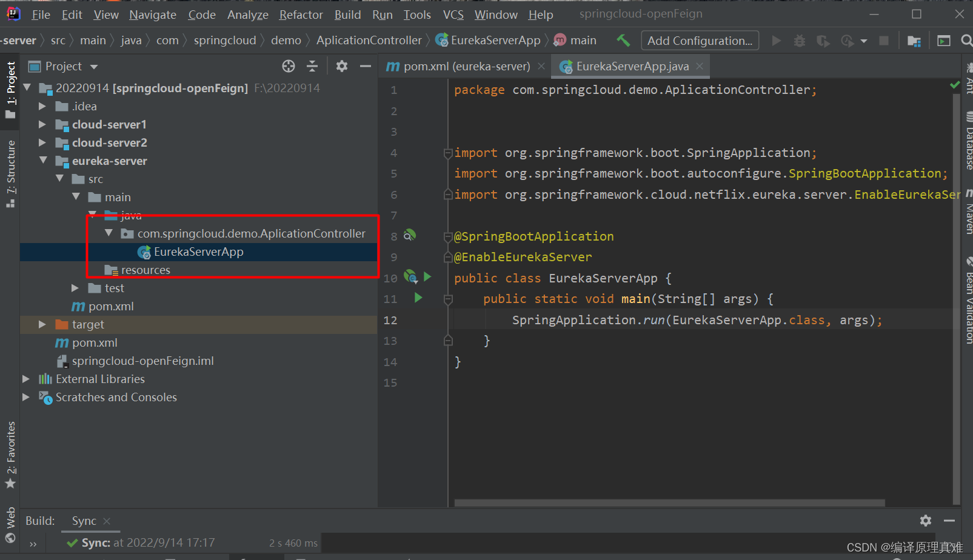
Task: Expand External Libraries node
Action: coord(25,379)
